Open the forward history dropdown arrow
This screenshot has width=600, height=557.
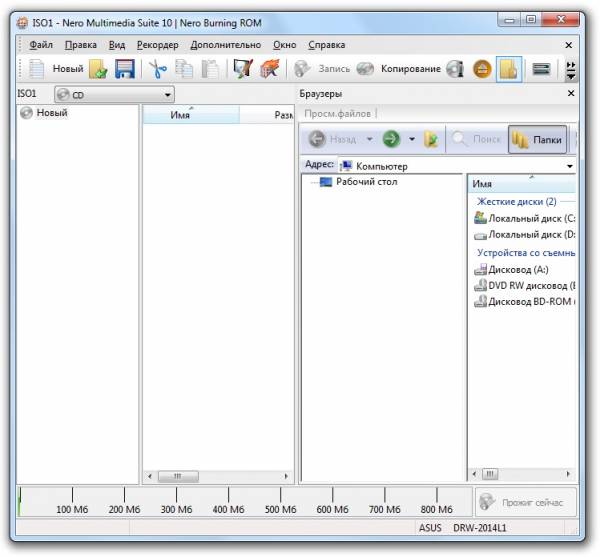point(412,139)
